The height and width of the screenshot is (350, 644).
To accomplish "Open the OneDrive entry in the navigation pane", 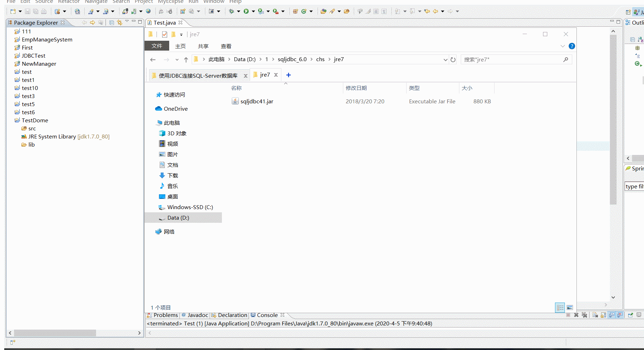I will point(175,109).
